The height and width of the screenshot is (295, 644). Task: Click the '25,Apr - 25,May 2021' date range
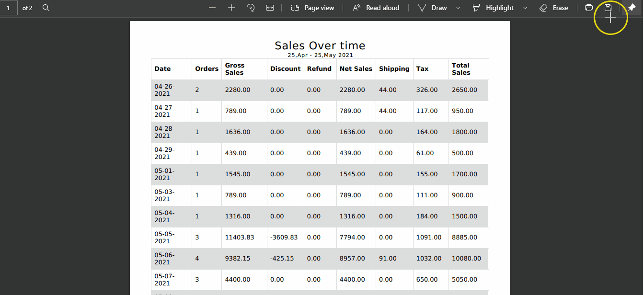click(x=320, y=55)
